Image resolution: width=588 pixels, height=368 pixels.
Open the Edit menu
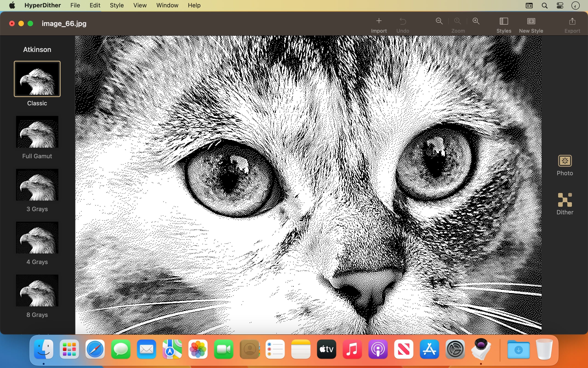click(95, 5)
